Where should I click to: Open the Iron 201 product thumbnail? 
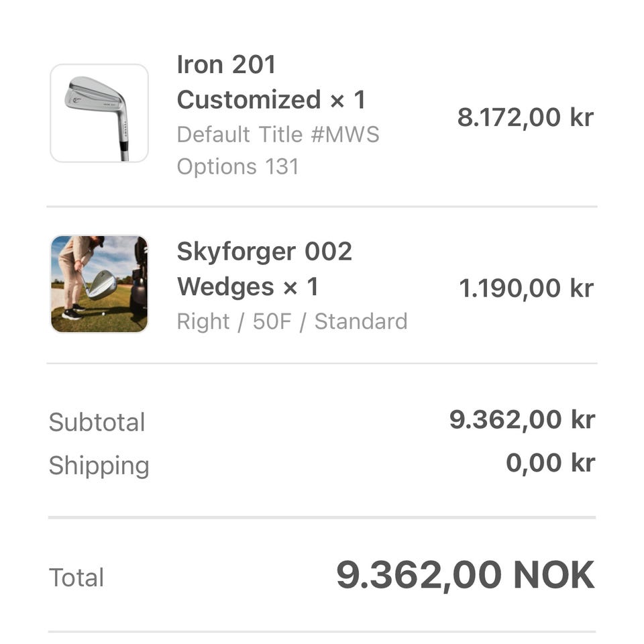(x=99, y=113)
